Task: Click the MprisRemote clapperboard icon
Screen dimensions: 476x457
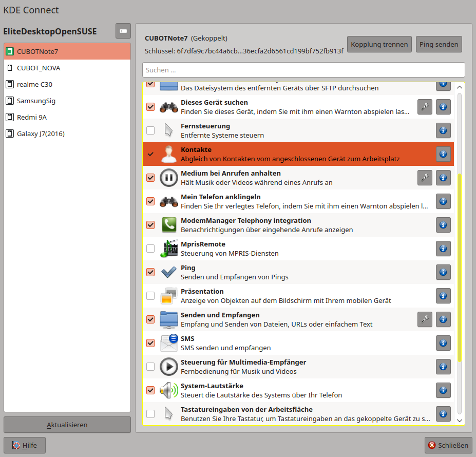Action: tap(169, 249)
